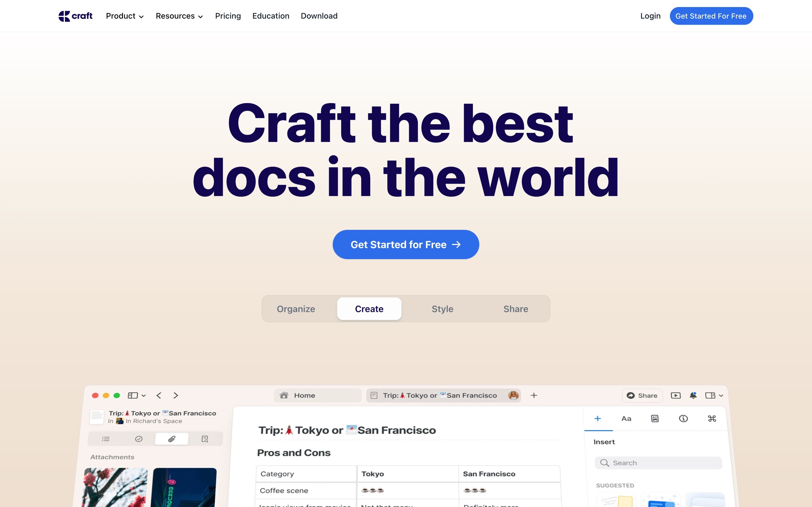Screen dimensions: 812x507
Task: Expand the Resources dropdown menu
Action: click(179, 16)
